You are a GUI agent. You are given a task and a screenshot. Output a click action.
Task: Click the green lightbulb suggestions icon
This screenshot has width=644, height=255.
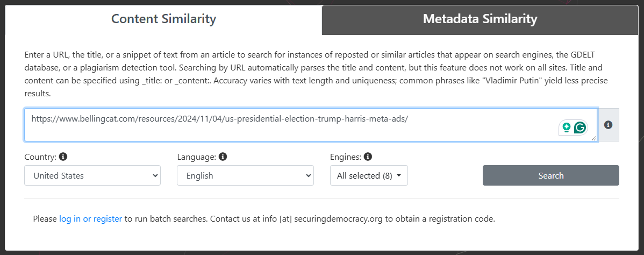pyautogui.click(x=566, y=127)
